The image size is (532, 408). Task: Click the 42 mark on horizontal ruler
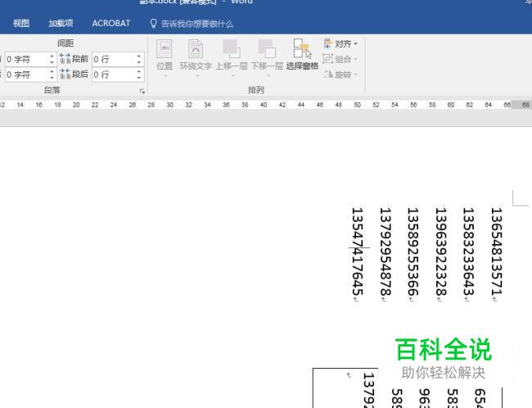pyautogui.click(x=282, y=105)
